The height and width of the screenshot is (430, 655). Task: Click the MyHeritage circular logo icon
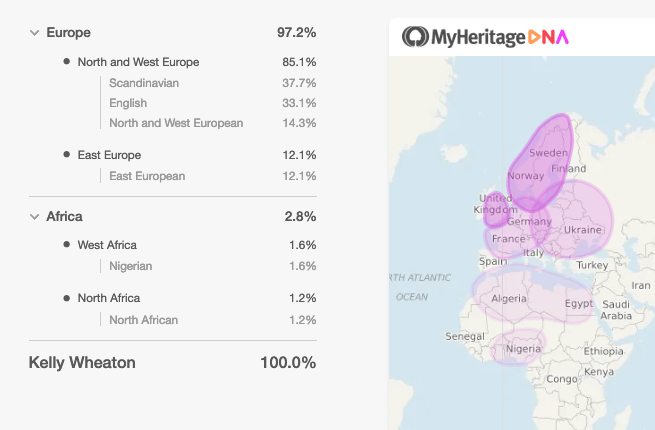(415, 37)
